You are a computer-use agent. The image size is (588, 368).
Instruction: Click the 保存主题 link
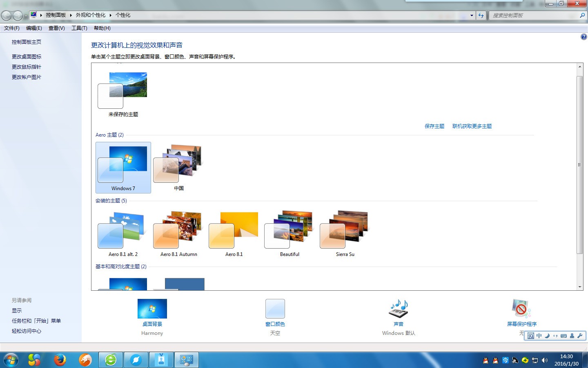(x=434, y=126)
